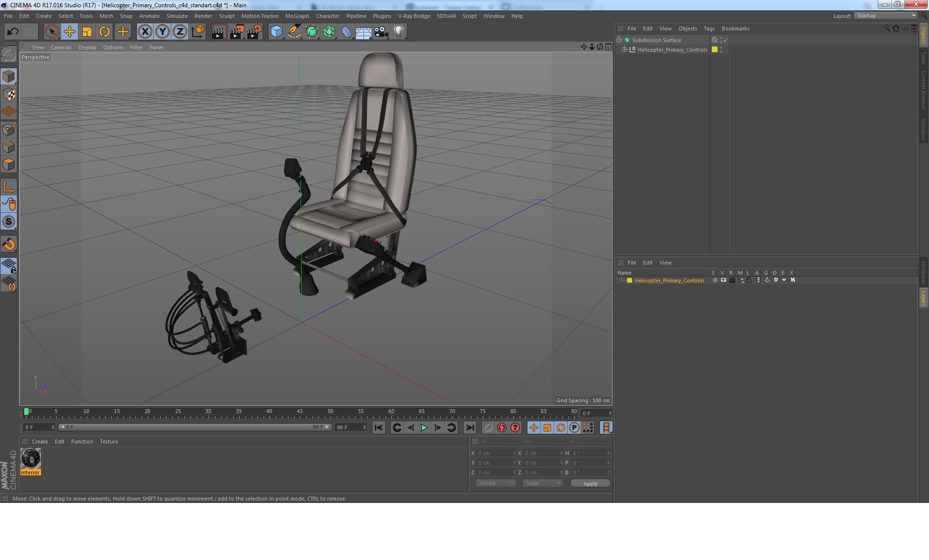The image size is (929, 560).
Task: Open the World coordinate dropdown
Action: [496, 484]
